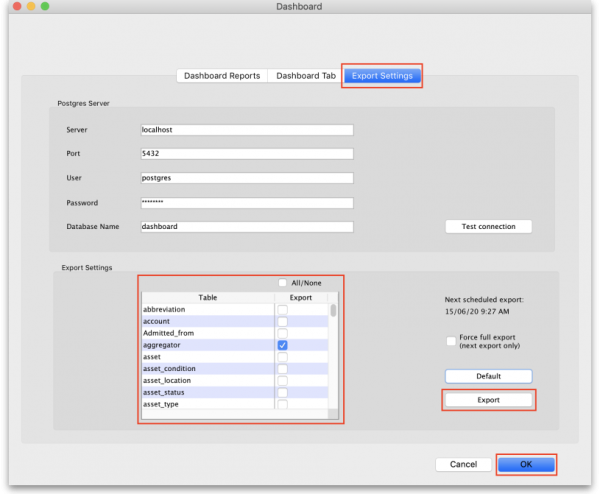Click the Password field
This screenshot has width=600, height=494.
pyautogui.click(x=247, y=202)
